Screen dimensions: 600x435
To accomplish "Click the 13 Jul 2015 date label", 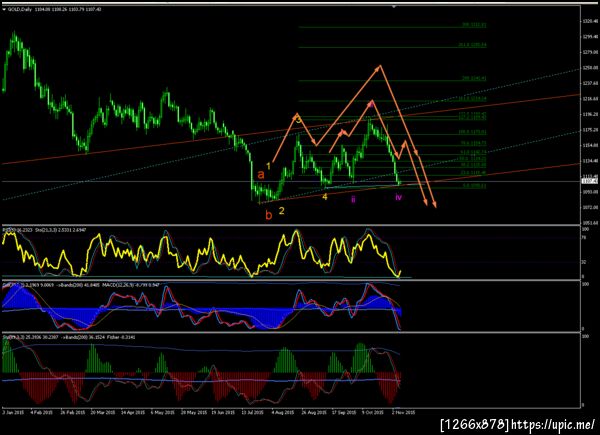I will 253,413.
